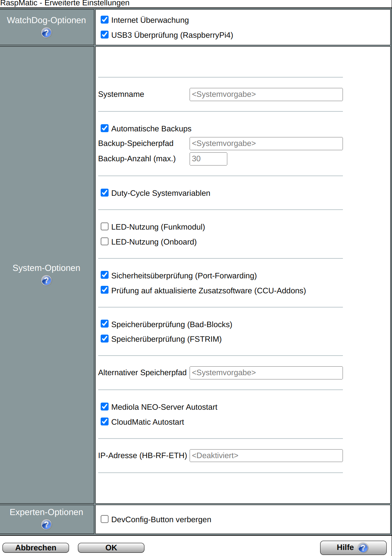Focus the Backup-Speicherpfad input field
The height and width of the screenshot is (556, 392).
[266, 143]
